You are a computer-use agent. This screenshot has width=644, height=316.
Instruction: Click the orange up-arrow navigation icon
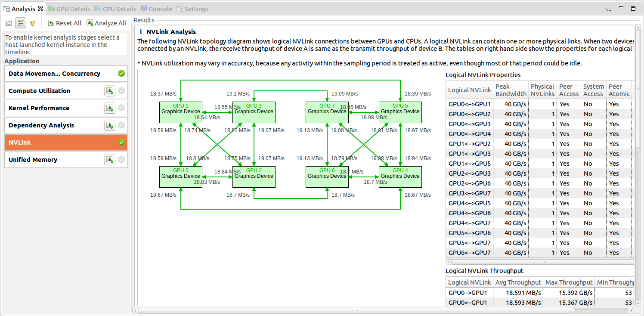click(33, 23)
